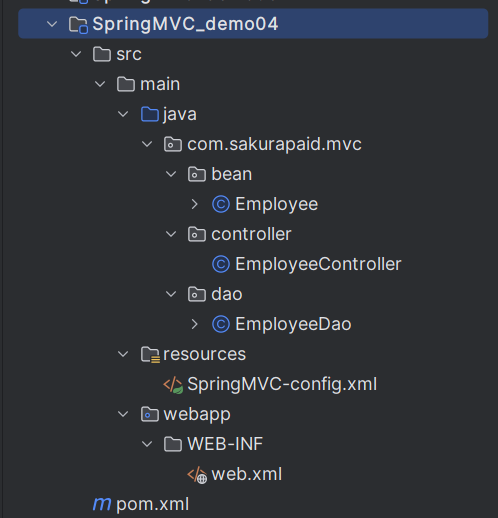
Task: Select the pom.xml file name
Action: (x=153, y=505)
